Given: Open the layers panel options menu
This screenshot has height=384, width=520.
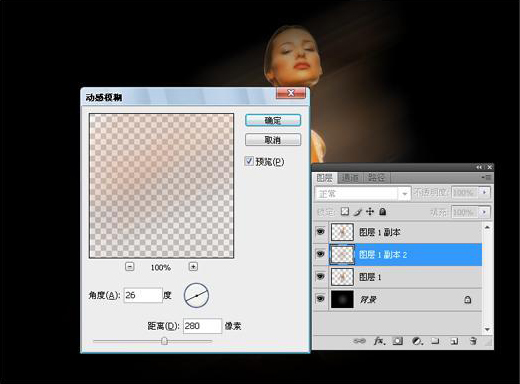Looking at the screenshot, I should tap(486, 178).
